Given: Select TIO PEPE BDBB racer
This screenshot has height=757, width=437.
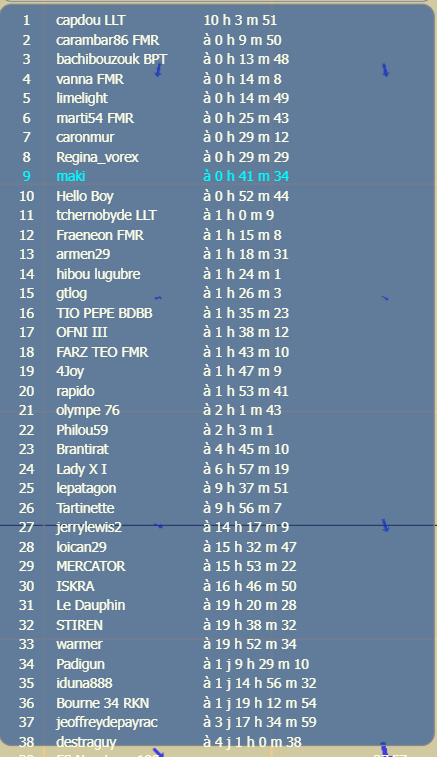Looking at the screenshot, I should point(104,313).
